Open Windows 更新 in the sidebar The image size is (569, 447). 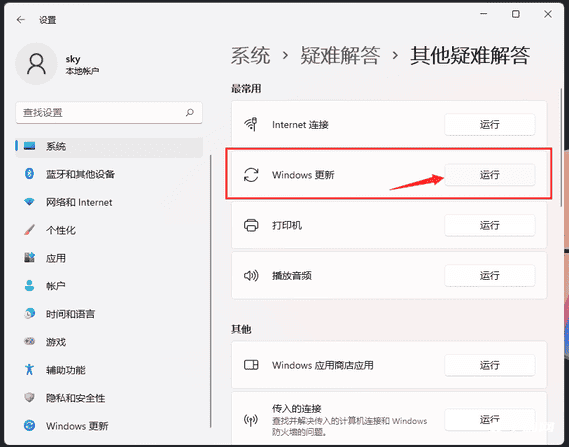point(109,426)
